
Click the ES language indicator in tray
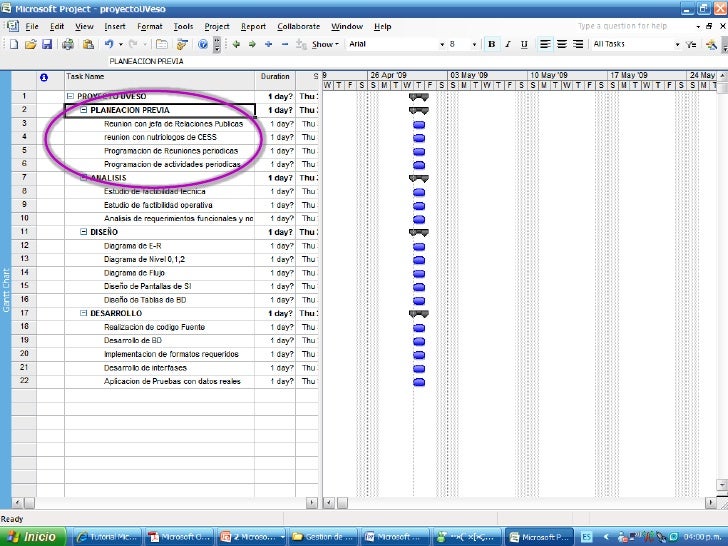(x=586, y=537)
